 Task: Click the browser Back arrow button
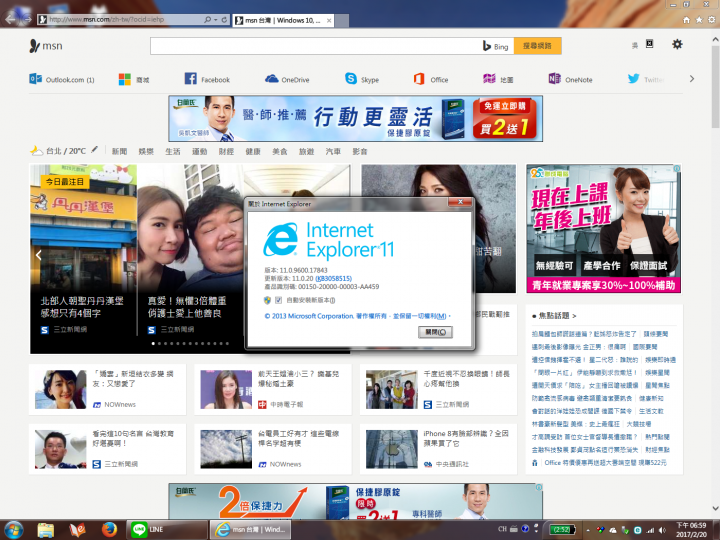[11, 19]
